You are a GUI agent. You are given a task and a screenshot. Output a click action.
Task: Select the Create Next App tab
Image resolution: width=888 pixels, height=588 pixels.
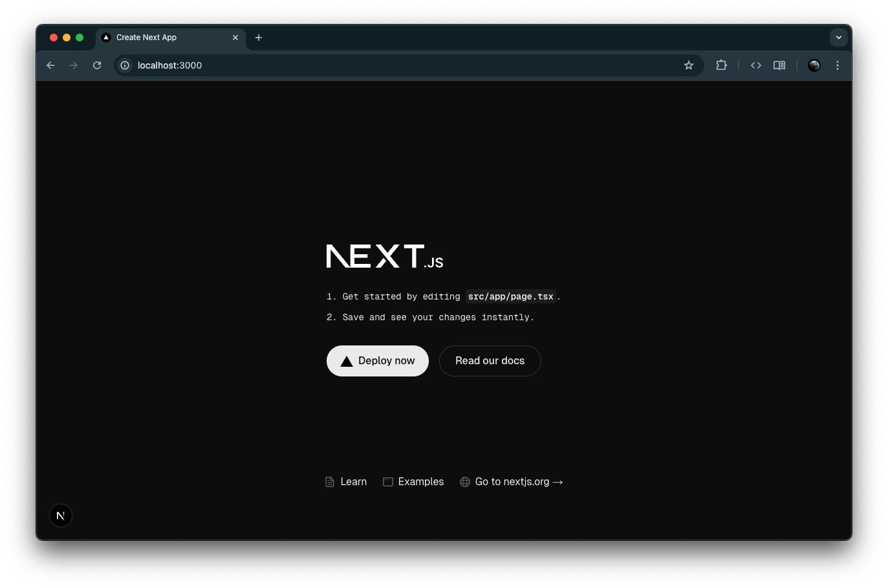(x=171, y=38)
